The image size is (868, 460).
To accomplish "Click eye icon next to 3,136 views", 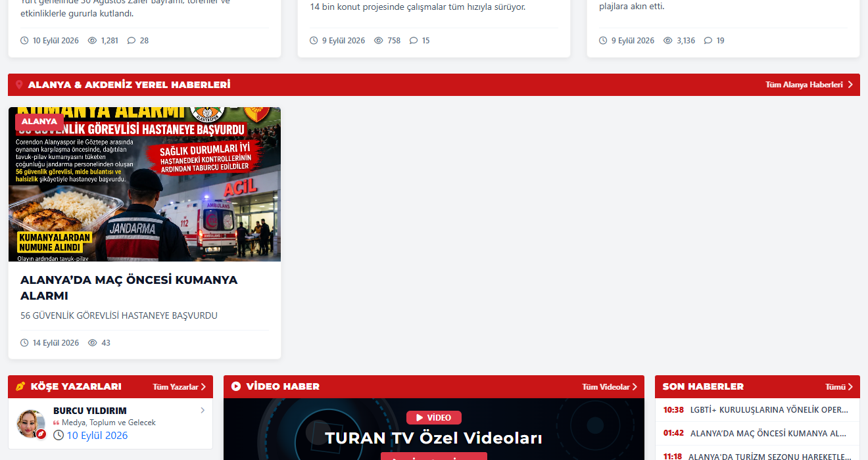I will 668,41.
